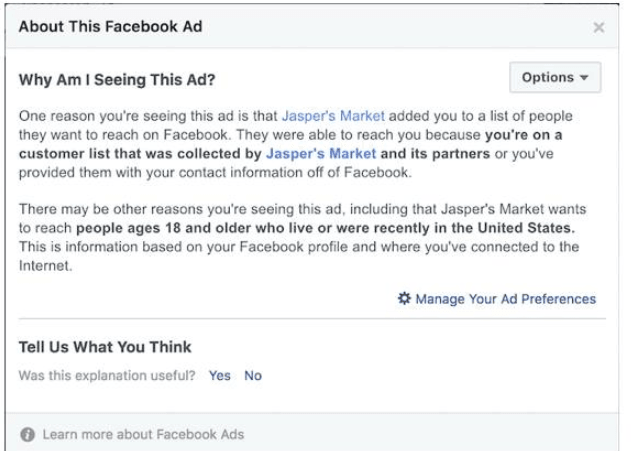Open the first Jasper's Market link
This screenshot has height=451, width=631.
(x=333, y=116)
